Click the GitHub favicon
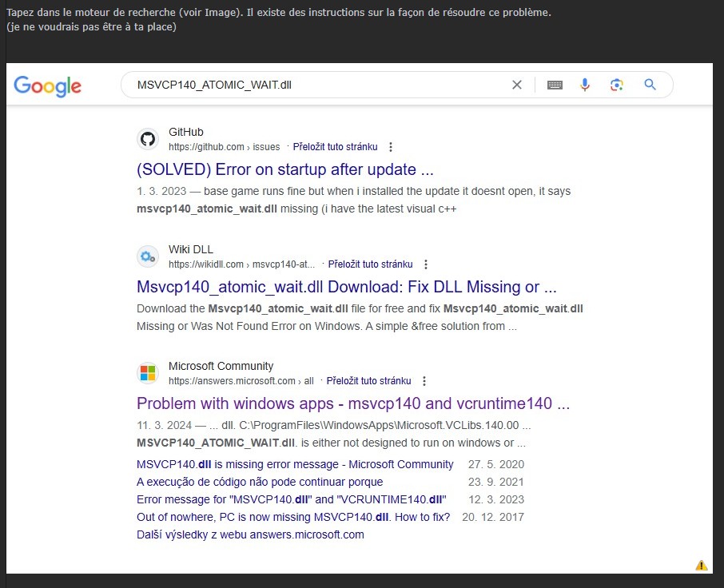Screen dimensions: 724x588 [148, 139]
